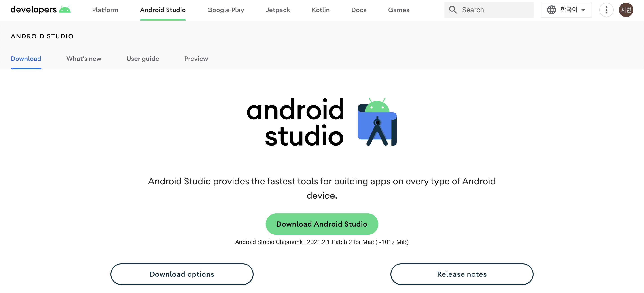This screenshot has height=293, width=644.
Task: Open the three-dot more options menu
Action: [606, 10]
